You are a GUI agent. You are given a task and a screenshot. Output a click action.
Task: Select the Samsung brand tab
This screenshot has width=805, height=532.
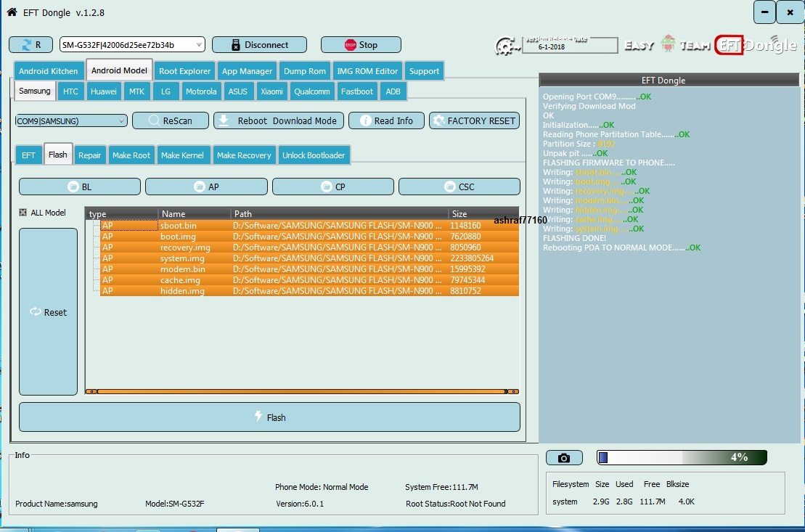click(x=34, y=91)
